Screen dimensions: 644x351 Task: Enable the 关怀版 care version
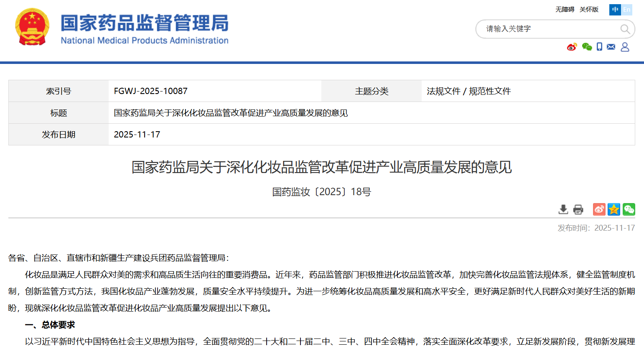pyautogui.click(x=589, y=10)
